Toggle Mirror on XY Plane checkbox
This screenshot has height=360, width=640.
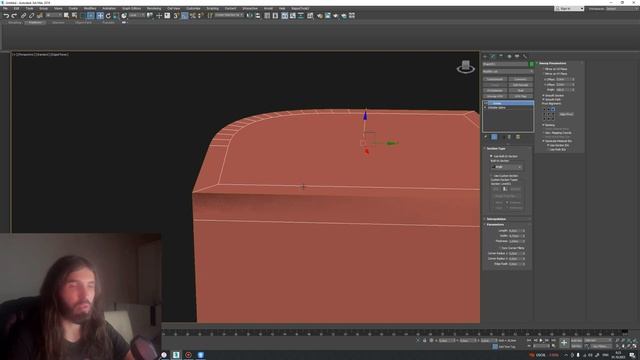[x=543, y=74]
